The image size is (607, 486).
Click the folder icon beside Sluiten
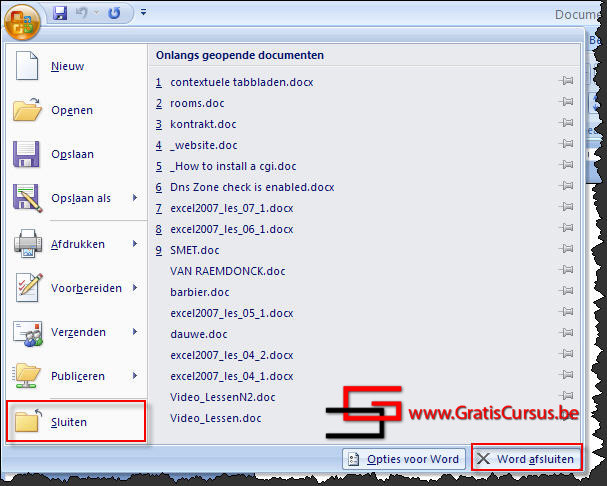tap(27, 421)
